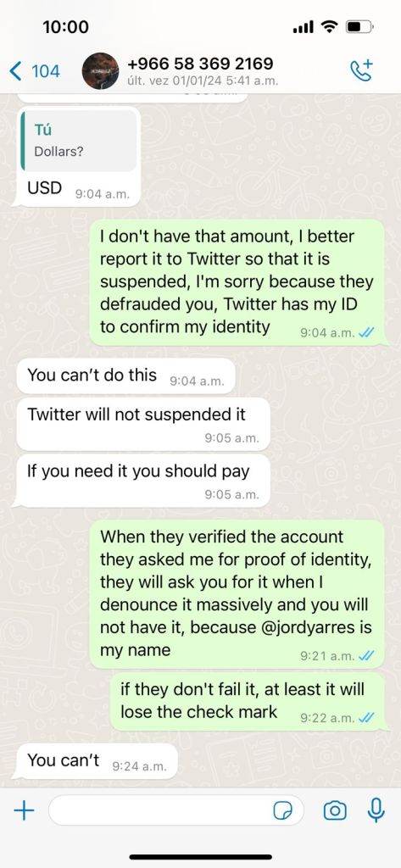Viewport: 401px width, 868px height.
Task: Tap 'Twitter will not suspended it' message
Action: coord(143,425)
